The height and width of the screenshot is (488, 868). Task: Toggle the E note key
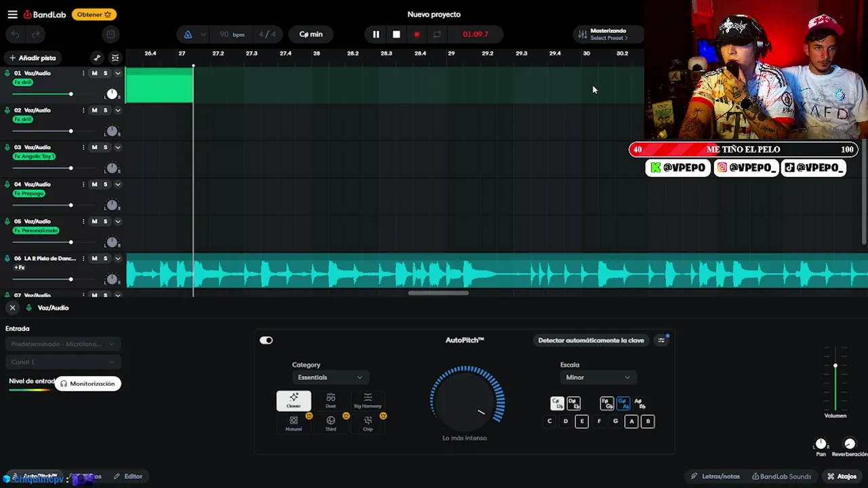pos(581,421)
